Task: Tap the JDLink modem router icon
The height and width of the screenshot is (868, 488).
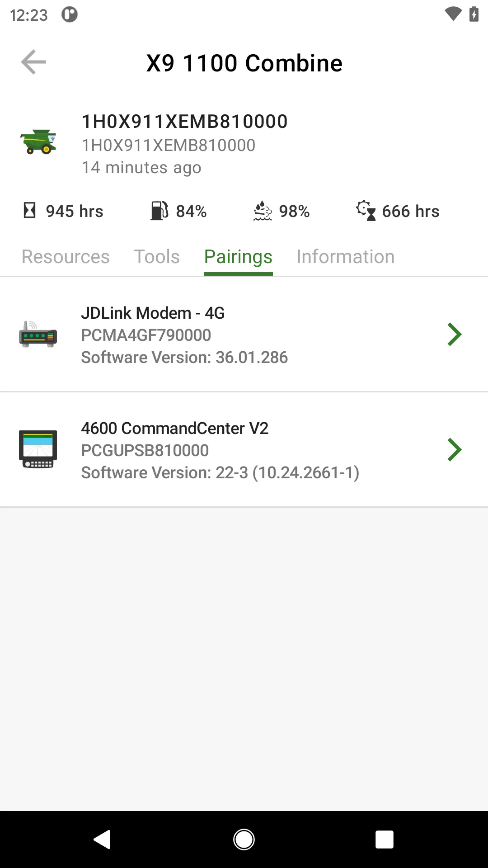Action: pos(38,335)
